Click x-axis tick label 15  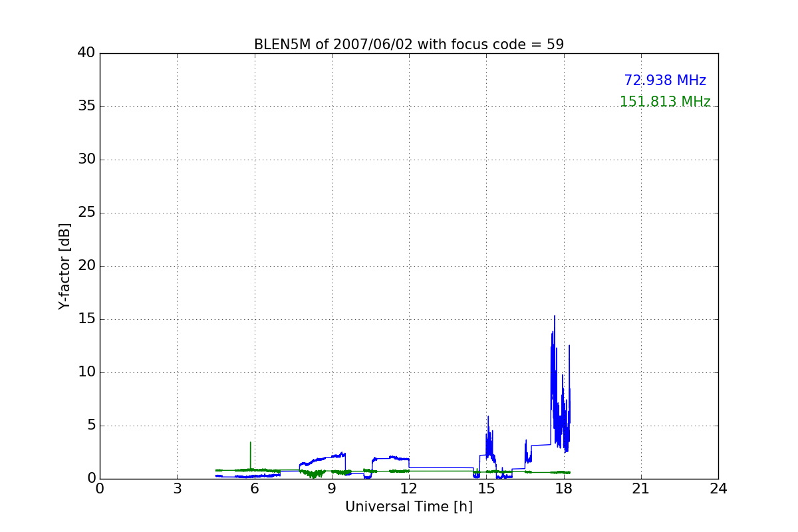(x=486, y=489)
